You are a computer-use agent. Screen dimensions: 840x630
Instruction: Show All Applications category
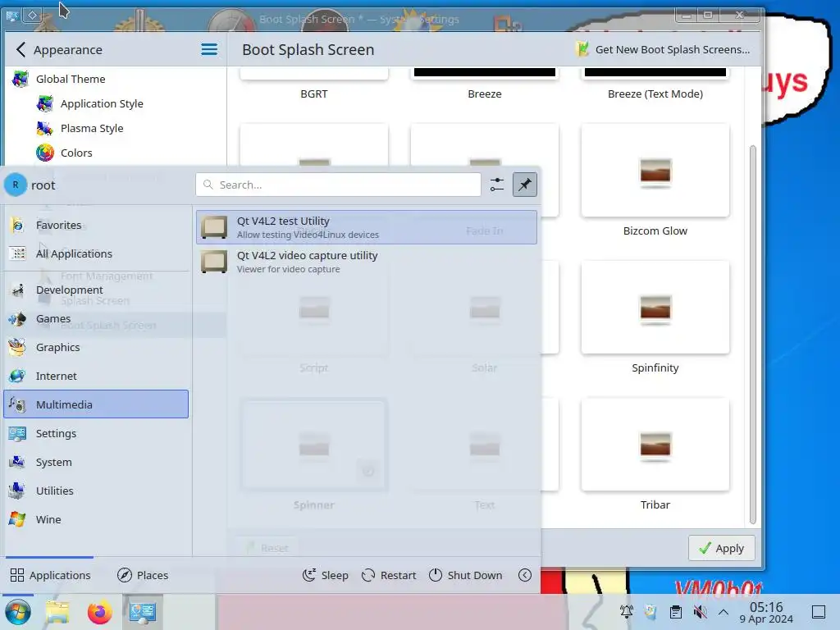pos(97,253)
